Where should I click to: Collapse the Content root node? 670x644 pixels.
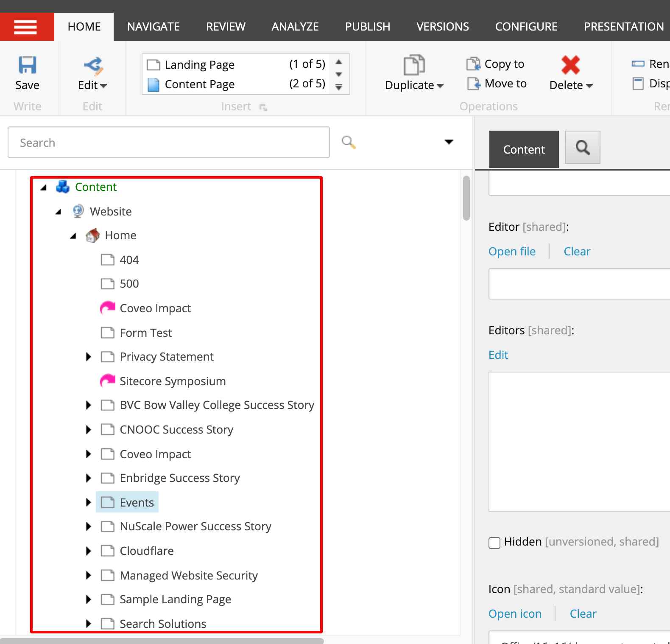43,187
